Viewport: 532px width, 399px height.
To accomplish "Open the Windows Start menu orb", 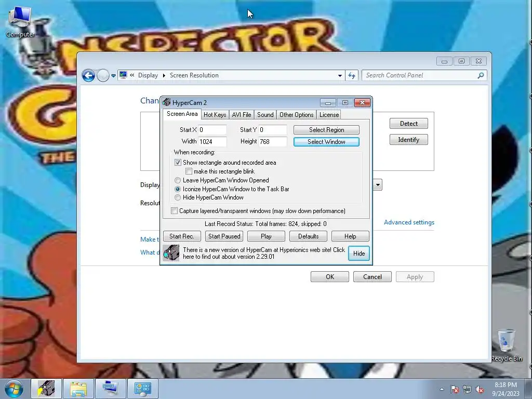I will click(14, 389).
